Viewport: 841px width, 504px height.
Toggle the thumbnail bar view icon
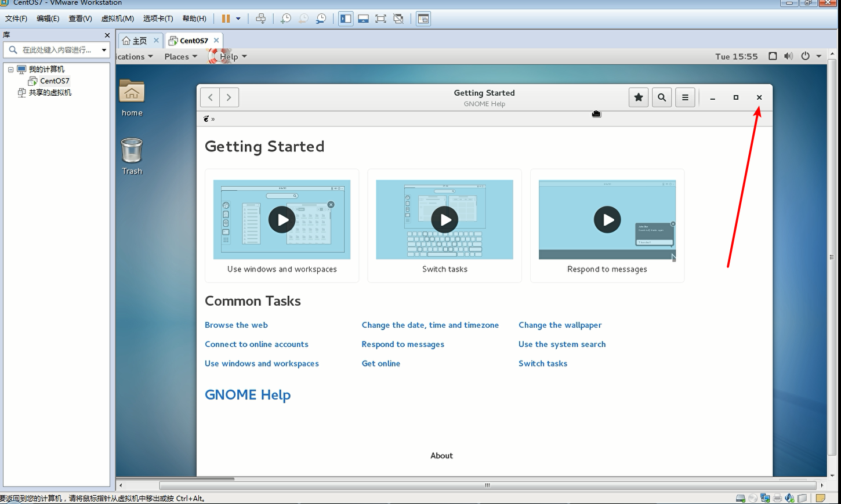(x=363, y=19)
